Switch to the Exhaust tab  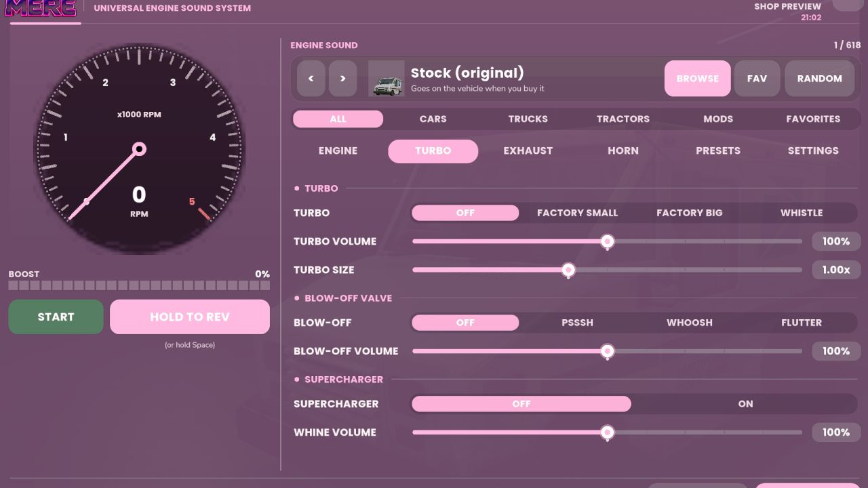[528, 151]
